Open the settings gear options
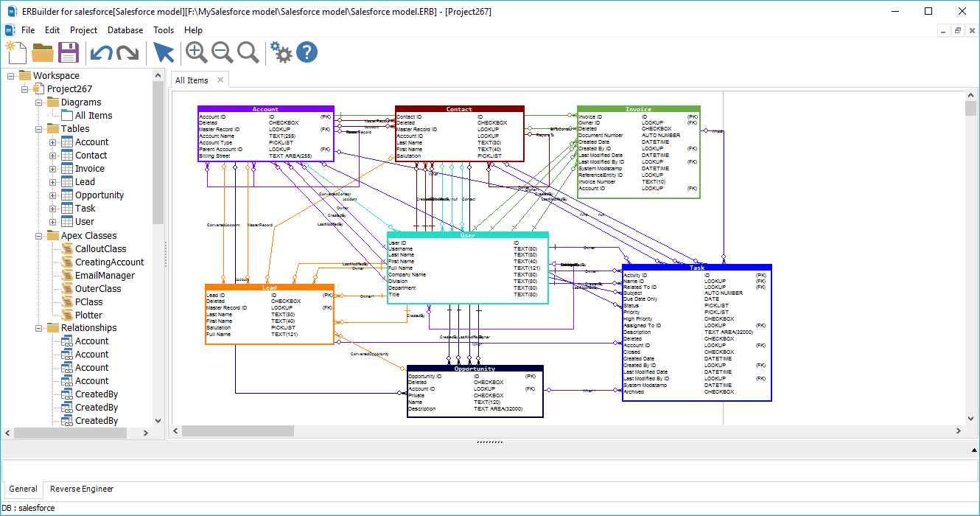980x516 pixels. click(281, 52)
